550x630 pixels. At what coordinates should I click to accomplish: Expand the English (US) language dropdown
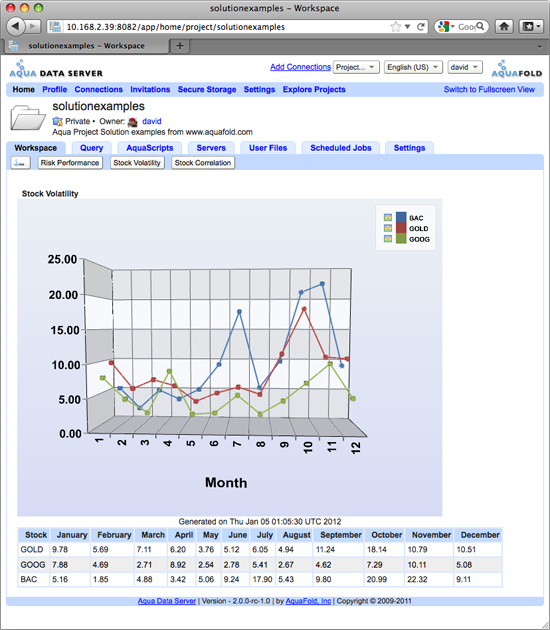(413, 67)
